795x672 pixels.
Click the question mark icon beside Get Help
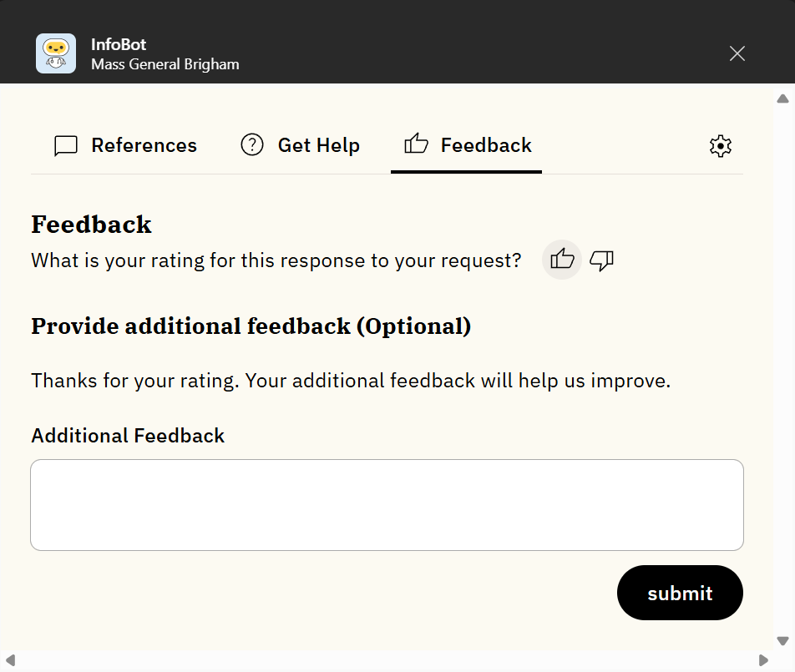251,145
